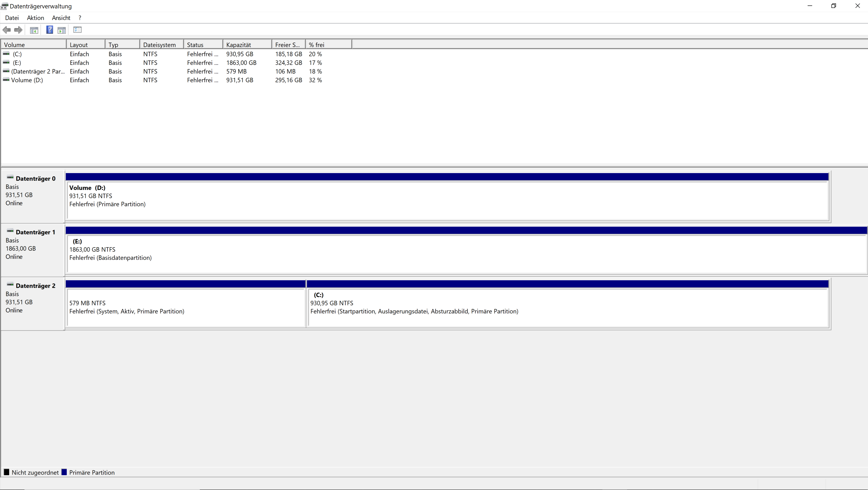Click the Datenträger 0 disk icon
The height and width of the screenshot is (490, 868).
(10, 177)
